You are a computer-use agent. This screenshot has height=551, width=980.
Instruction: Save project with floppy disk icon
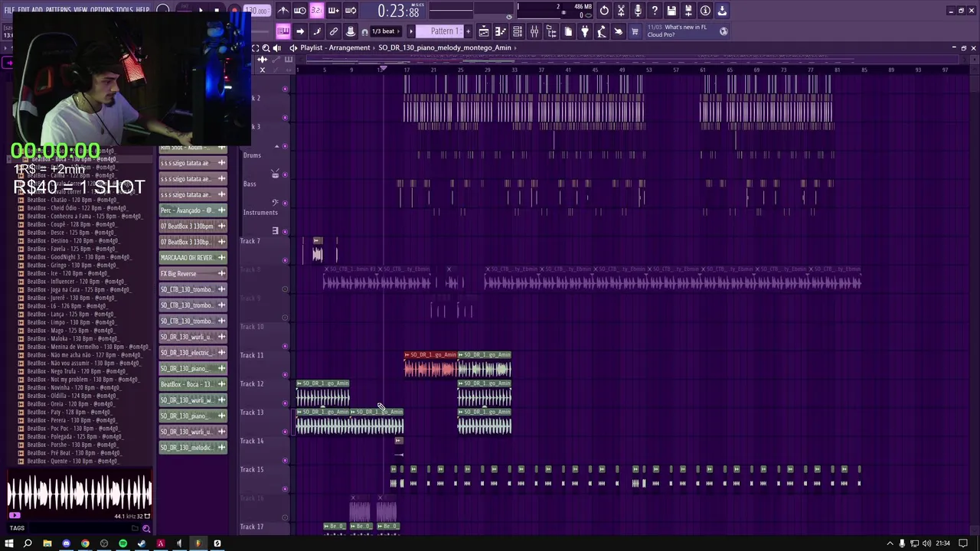[x=671, y=11]
